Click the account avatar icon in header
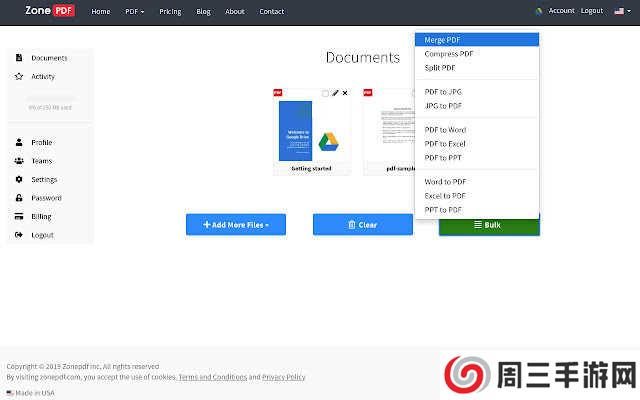This screenshot has width=640, height=400. coord(539,11)
